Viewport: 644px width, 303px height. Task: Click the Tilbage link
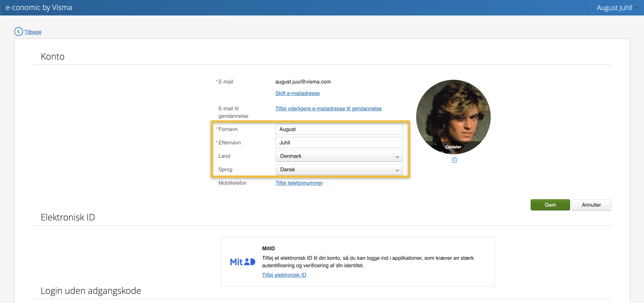point(33,32)
